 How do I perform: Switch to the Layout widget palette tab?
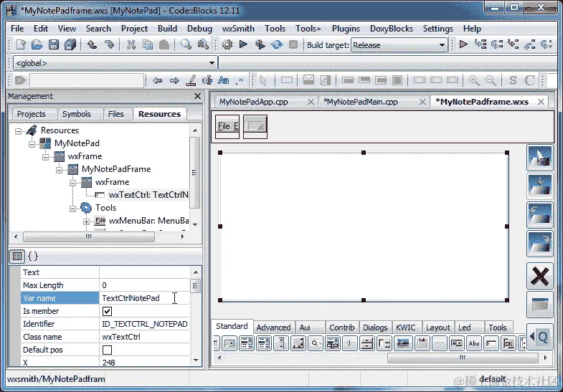coord(437,328)
